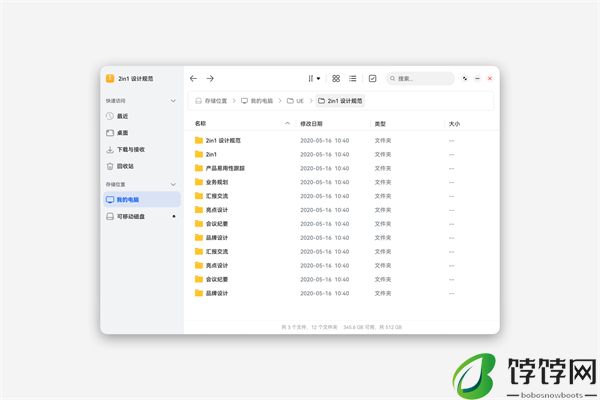
Task: Toggle the sort arrow in the 名称 column
Action: pos(287,124)
